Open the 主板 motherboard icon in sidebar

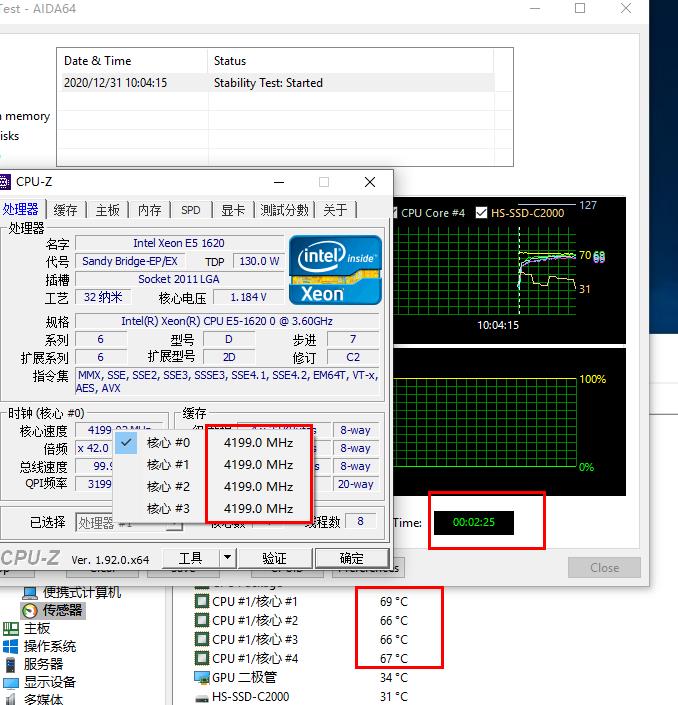(x=11, y=628)
